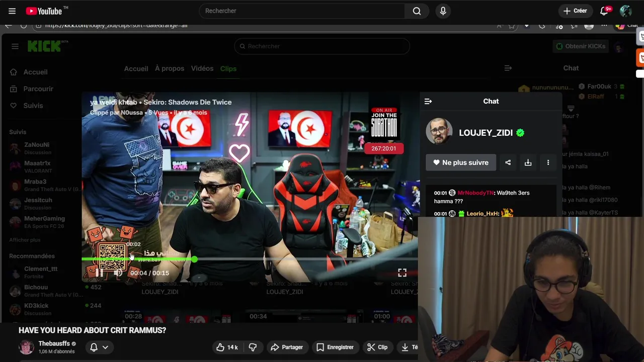This screenshot has height=362, width=644.
Task: Open Thebausffs channel avatar
Action: coord(26,347)
